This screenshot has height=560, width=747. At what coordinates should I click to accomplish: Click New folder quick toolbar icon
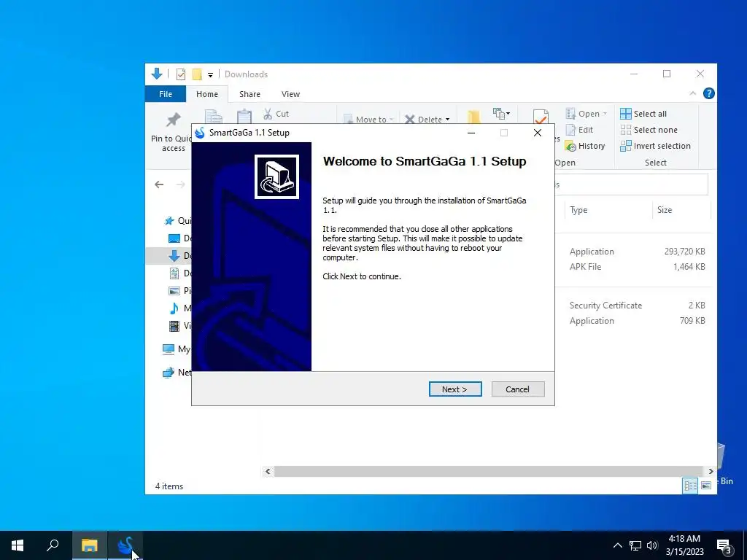click(197, 74)
